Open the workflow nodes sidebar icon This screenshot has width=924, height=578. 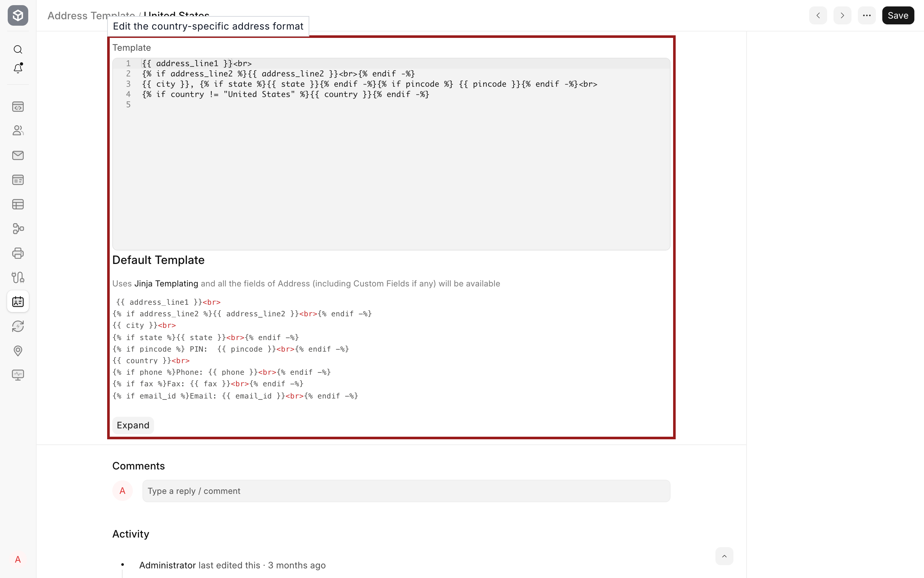tap(18, 229)
